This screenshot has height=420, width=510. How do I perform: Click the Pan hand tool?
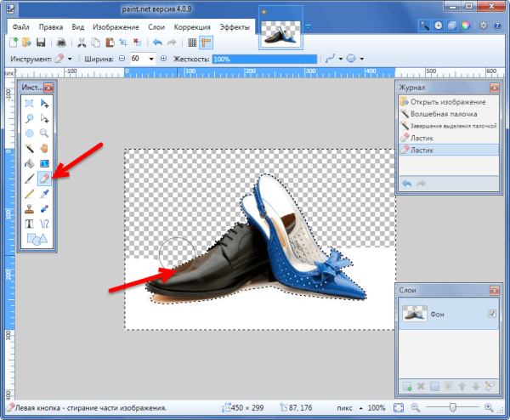[45, 149]
